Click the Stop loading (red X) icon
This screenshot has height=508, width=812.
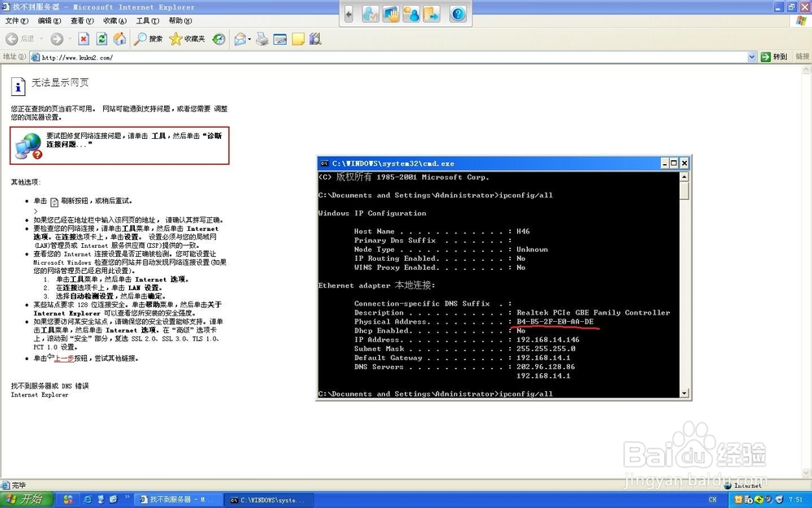click(x=84, y=39)
